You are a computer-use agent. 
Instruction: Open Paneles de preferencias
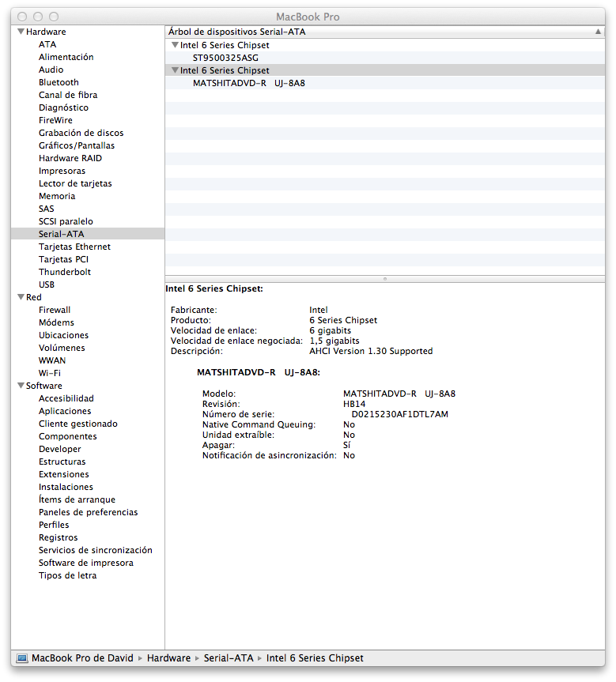click(88, 511)
